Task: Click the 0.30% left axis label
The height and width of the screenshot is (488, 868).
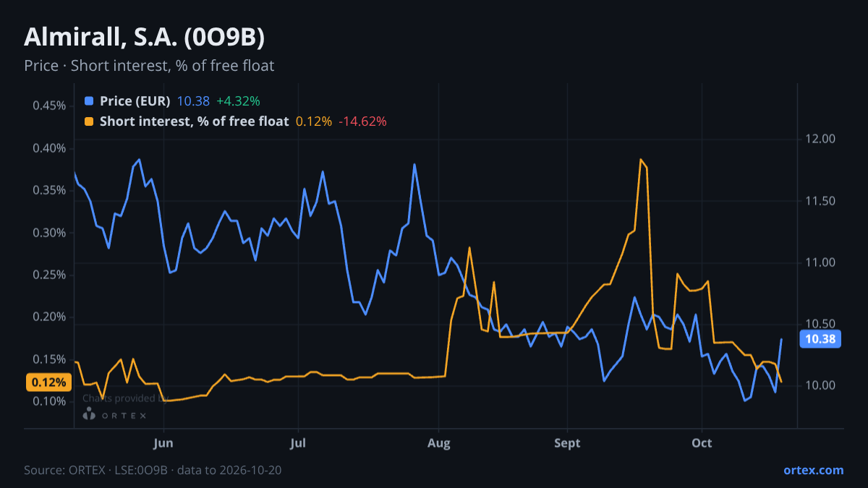Action: [x=49, y=233]
